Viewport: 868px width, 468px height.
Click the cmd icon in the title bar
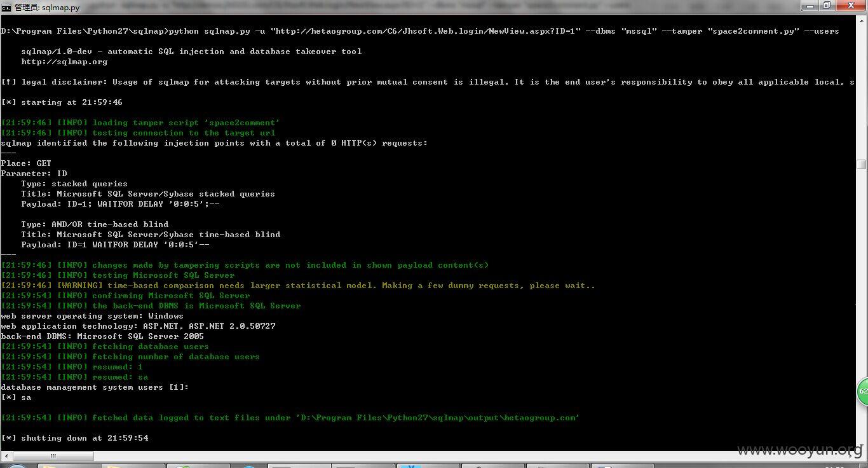[6, 7]
